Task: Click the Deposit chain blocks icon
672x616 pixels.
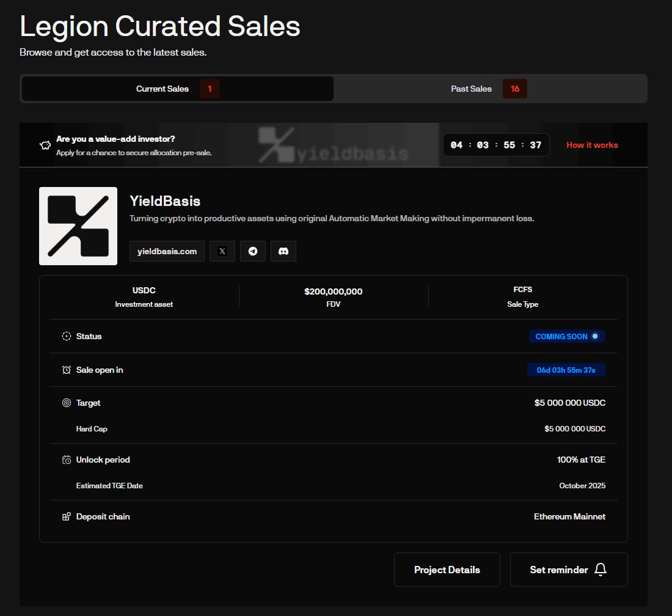Action: pyautogui.click(x=67, y=516)
